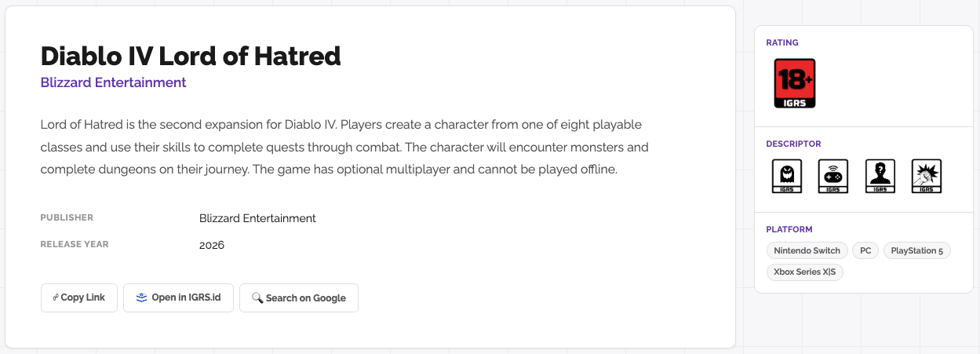Click the publisher value Blizzard Entertainment
Screen dimensions: 980x354
257,218
